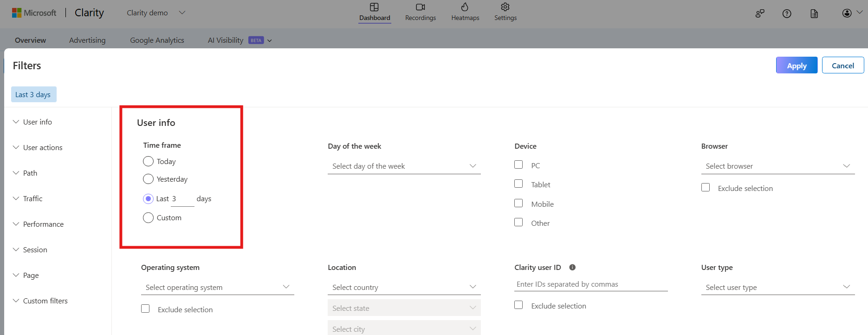The height and width of the screenshot is (335, 868).
Task: Enable Exclude selection under Clarity user ID
Action: click(x=518, y=305)
